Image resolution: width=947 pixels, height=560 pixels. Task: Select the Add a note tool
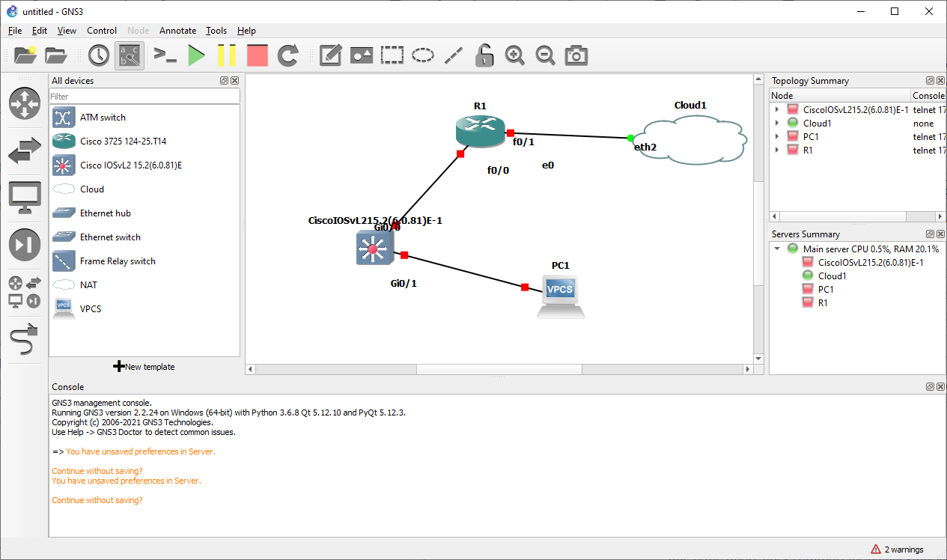coord(331,55)
